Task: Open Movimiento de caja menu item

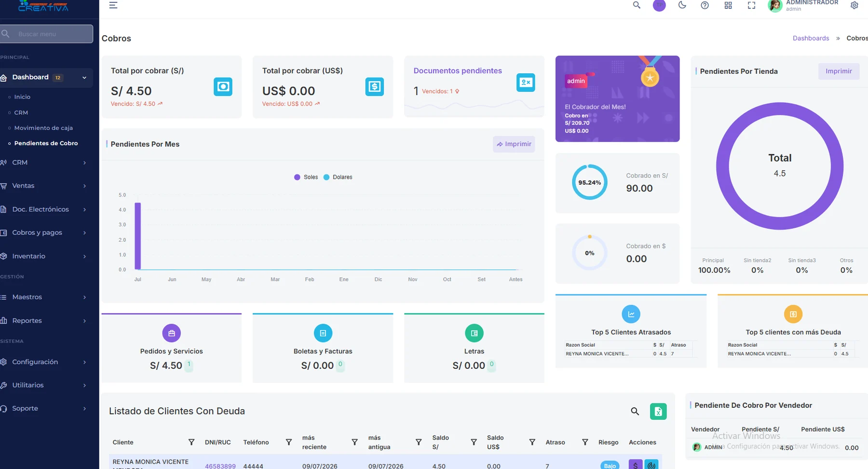Action: (x=43, y=128)
